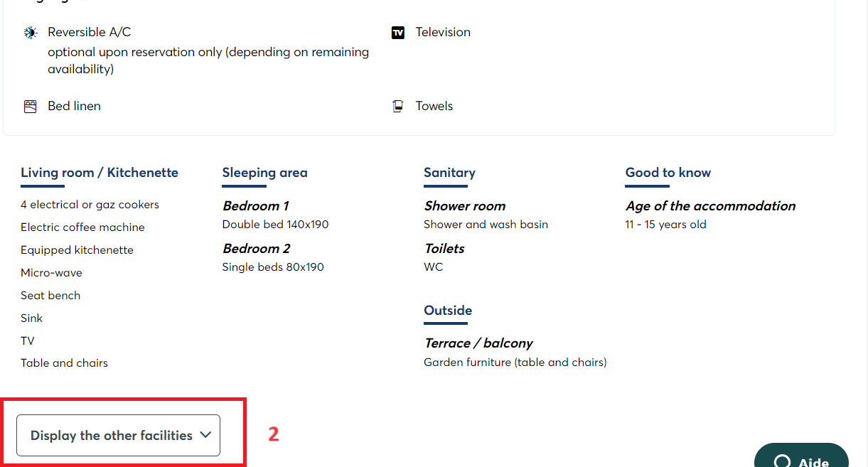Select the Living room / Kitchenette heading

pos(100,173)
